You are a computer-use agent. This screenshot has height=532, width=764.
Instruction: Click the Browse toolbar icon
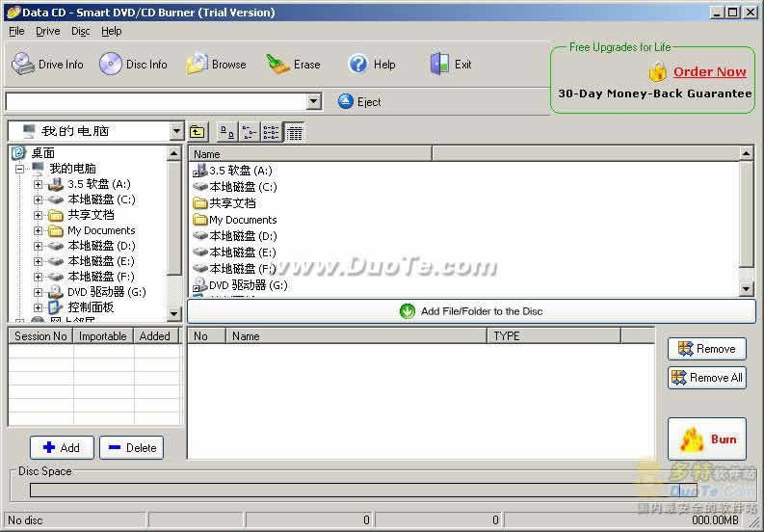click(x=216, y=65)
